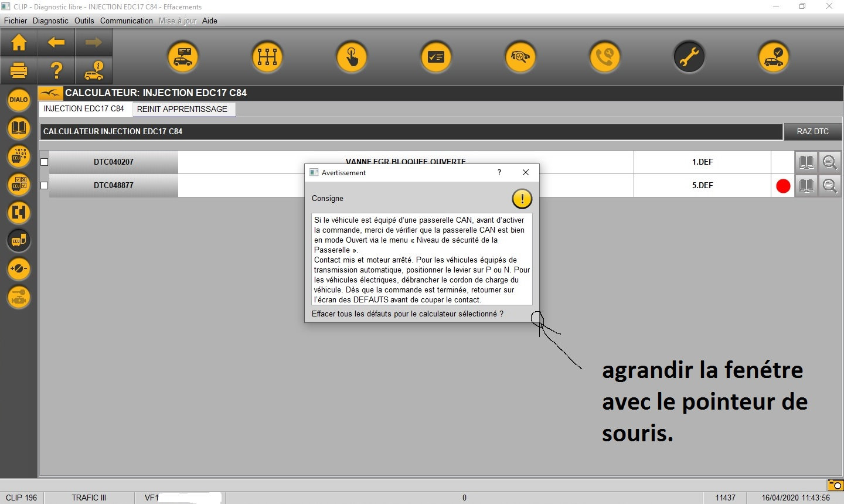Open the gearbox pattern round icon

point(267,57)
